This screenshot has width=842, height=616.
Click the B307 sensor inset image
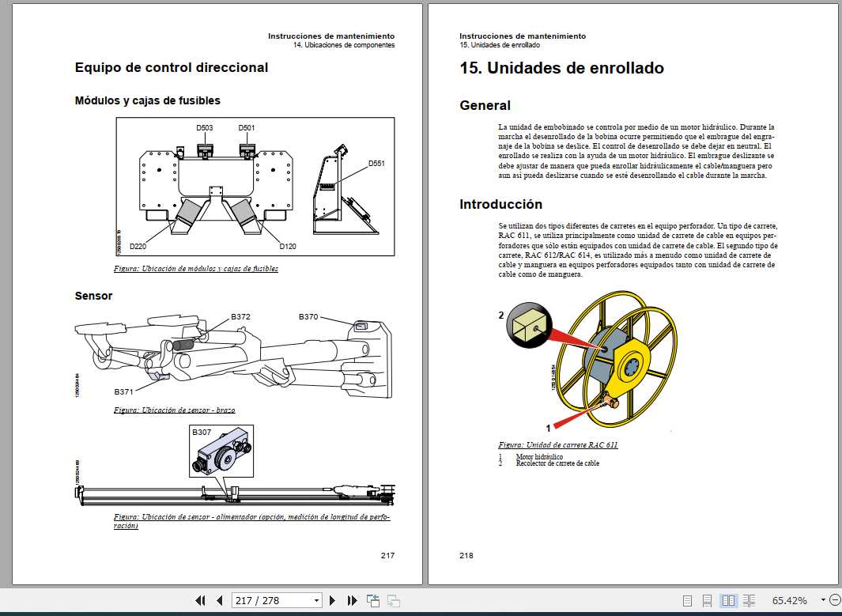click(222, 452)
